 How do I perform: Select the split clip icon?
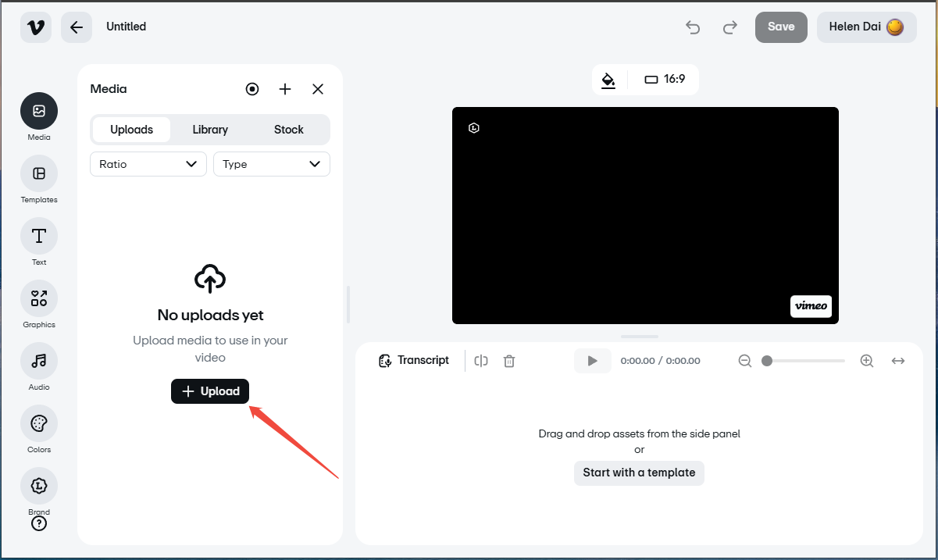pyautogui.click(x=480, y=360)
